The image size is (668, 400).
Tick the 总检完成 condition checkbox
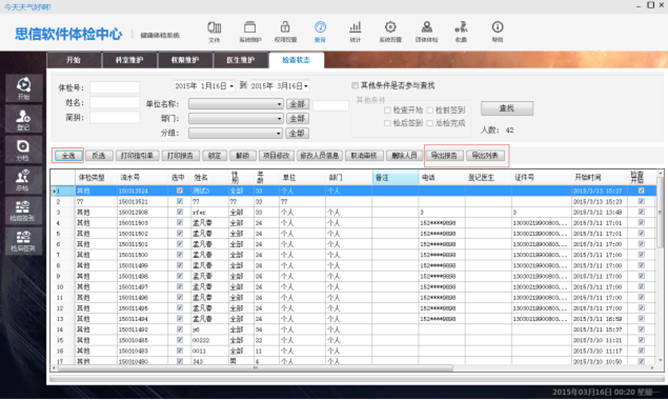point(430,123)
